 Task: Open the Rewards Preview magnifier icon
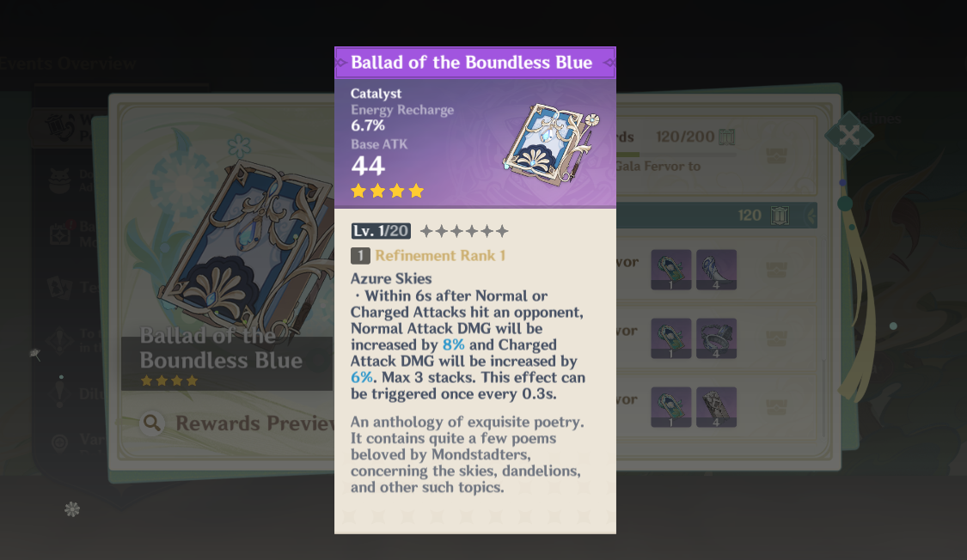(x=150, y=423)
